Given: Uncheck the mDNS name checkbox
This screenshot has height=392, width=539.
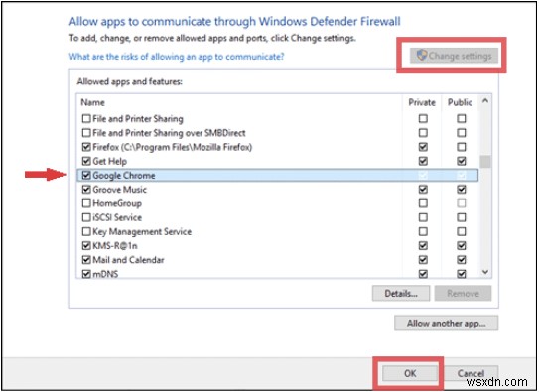Looking at the screenshot, I should (86, 274).
